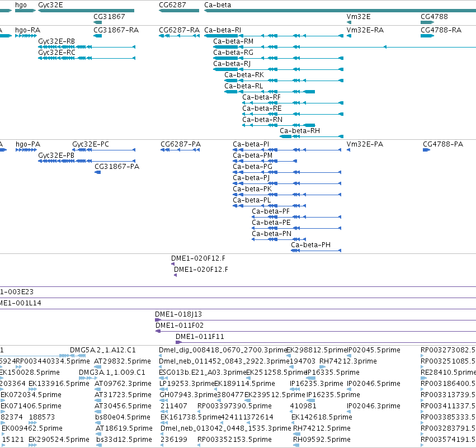Select the Gyc32E-RC transcript label

click(x=56, y=53)
